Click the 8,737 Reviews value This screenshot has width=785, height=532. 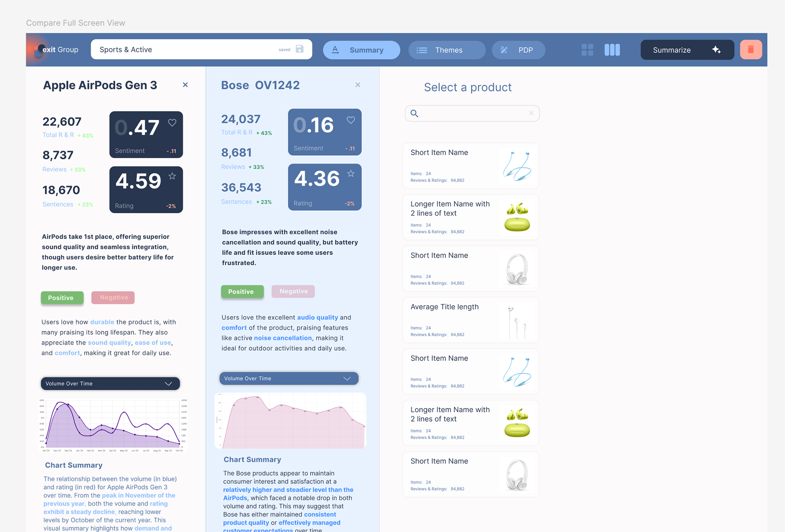pyautogui.click(x=58, y=155)
